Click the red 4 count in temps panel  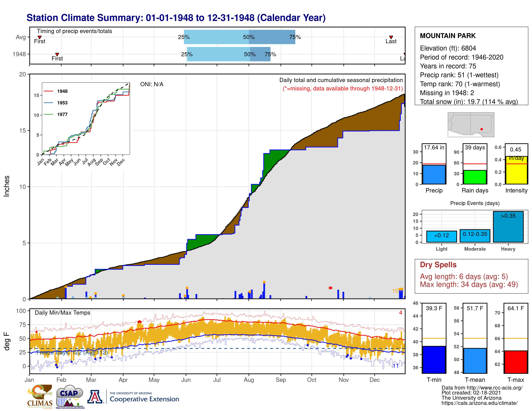click(400, 313)
